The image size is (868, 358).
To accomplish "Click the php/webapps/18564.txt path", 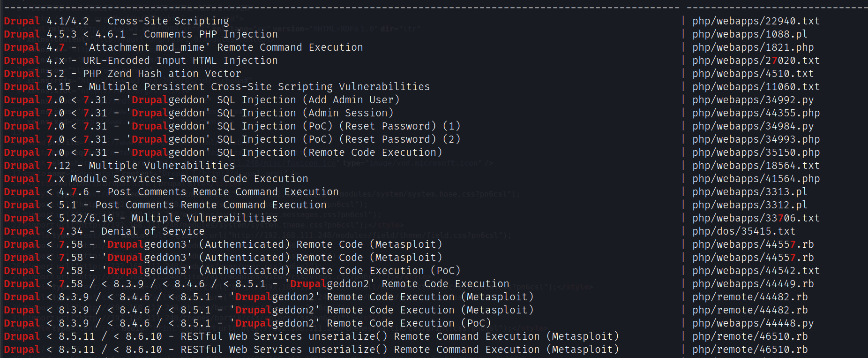I will pyautogui.click(x=756, y=166).
